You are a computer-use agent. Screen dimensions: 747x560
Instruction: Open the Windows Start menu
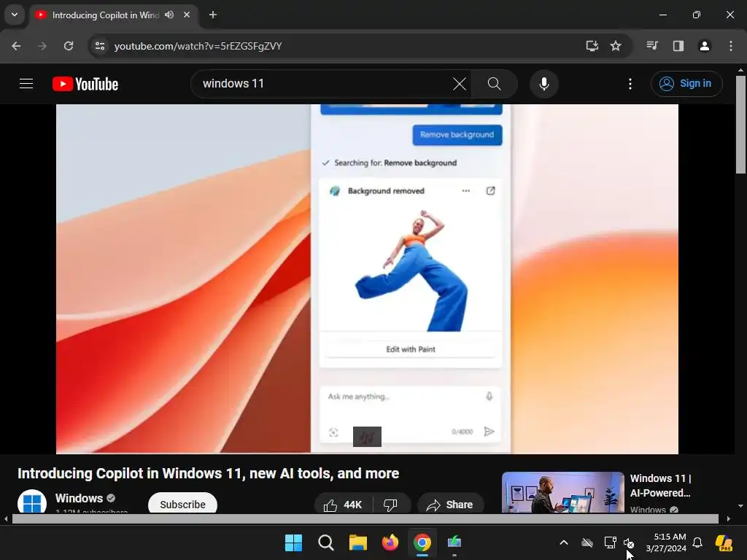click(x=293, y=542)
